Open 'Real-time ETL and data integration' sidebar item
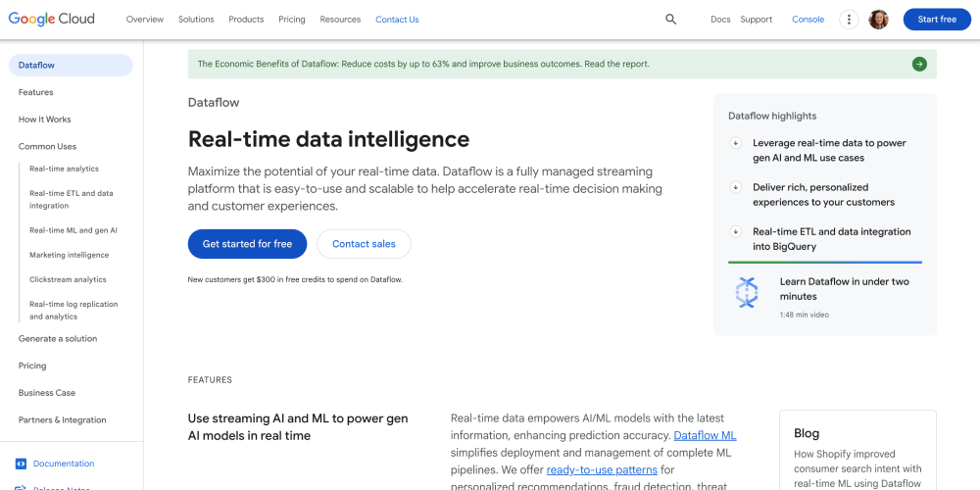The image size is (980, 490). [x=72, y=199]
